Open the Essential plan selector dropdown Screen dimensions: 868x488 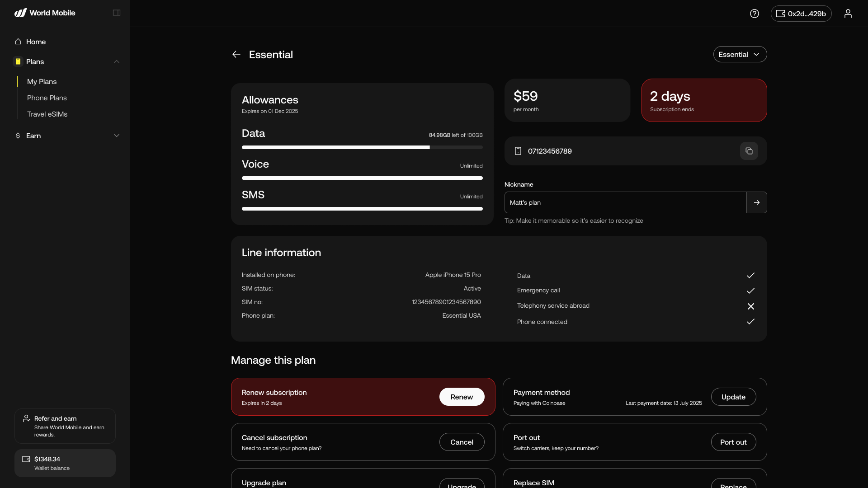pyautogui.click(x=740, y=54)
